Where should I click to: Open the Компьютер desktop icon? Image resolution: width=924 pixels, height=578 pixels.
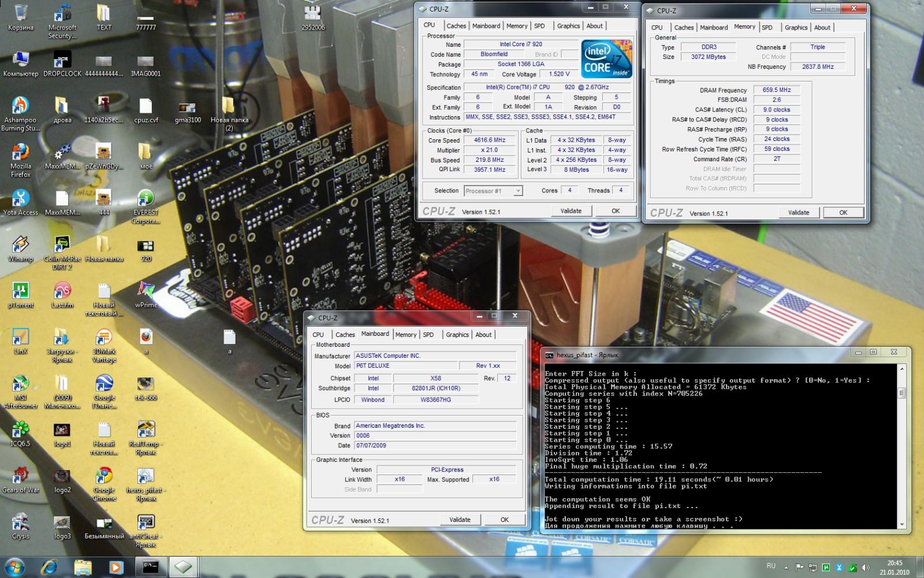[x=21, y=64]
